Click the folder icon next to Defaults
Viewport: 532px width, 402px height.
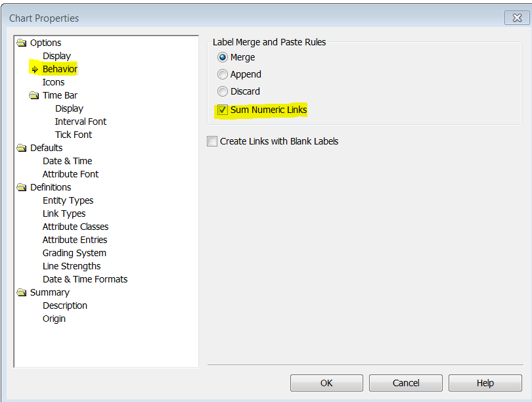(22, 147)
